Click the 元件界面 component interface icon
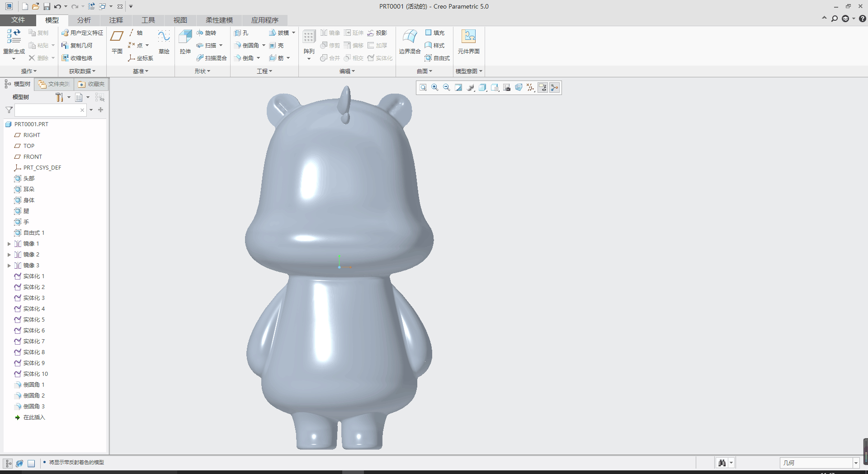Image resolution: width=868 pixels, height=474 pixels. point(468,37)
